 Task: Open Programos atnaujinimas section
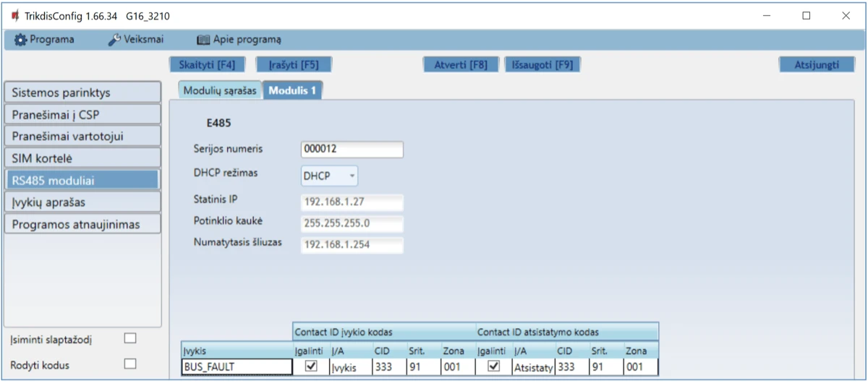coord(82,224)
